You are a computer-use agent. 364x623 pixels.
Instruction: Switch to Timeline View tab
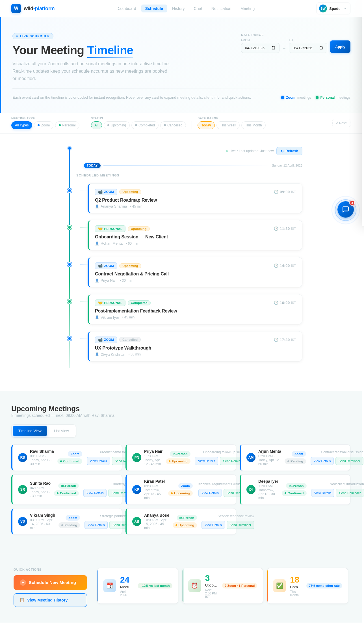coord(30,431)
